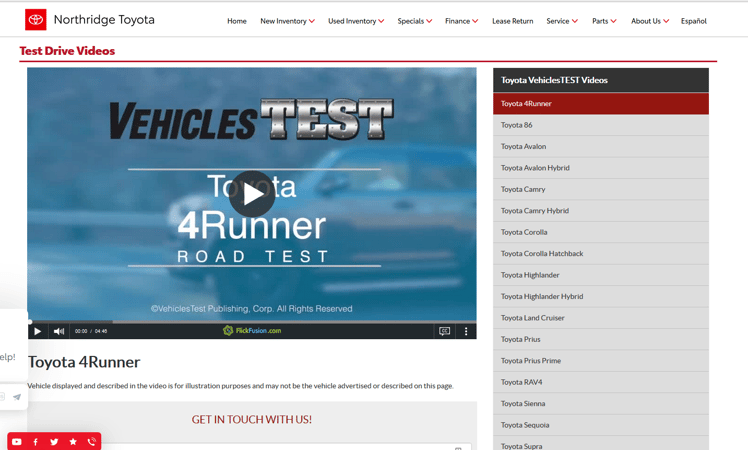The image size is (748, 450).
Task: Click the video progress seek bar
Action: pyautogui.click(x=252, y=321)
